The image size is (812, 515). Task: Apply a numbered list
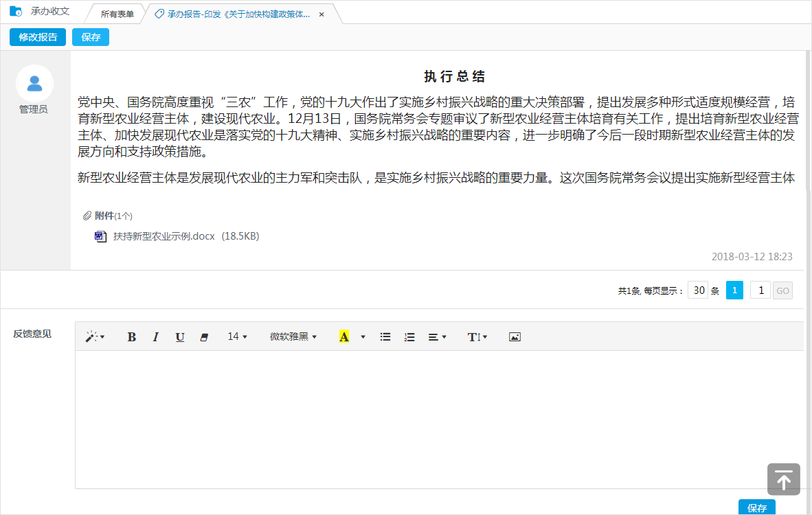pyautogui.click(x=409, y=336)
